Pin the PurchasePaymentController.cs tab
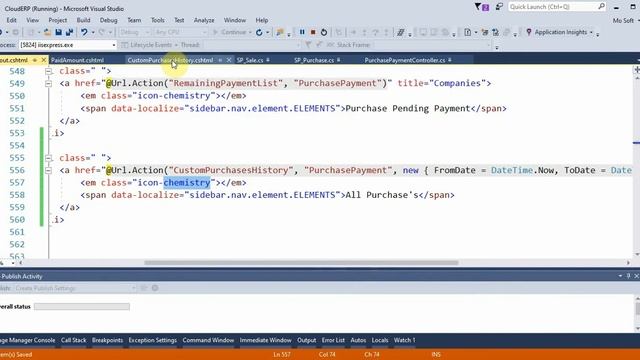 [x=449, y=60]
